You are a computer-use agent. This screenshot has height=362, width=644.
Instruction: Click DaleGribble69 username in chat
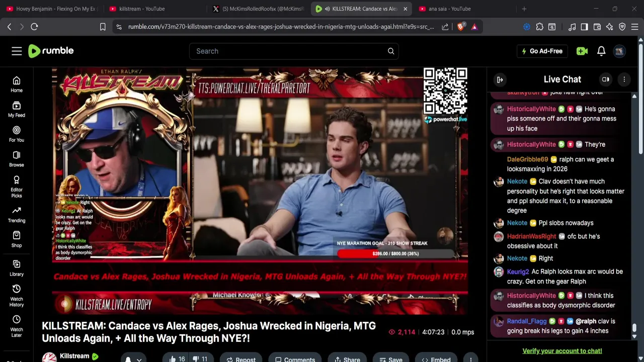pyautogui.click(x=527, y=159)
